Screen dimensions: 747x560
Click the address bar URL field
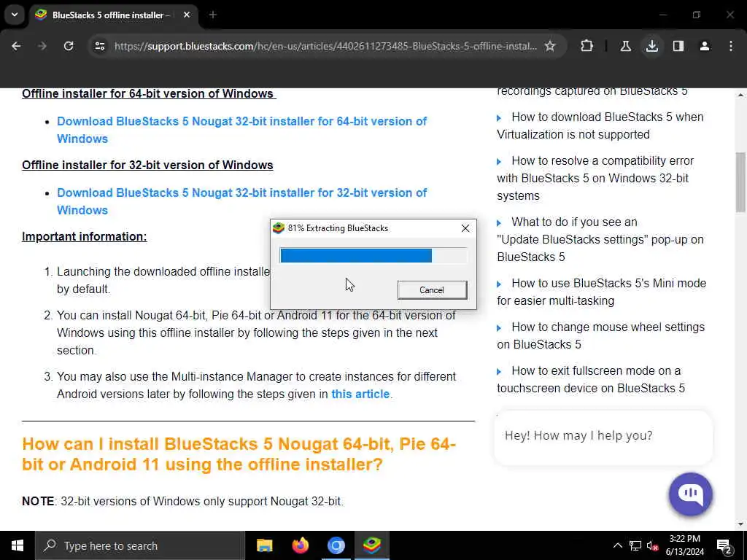325,46
